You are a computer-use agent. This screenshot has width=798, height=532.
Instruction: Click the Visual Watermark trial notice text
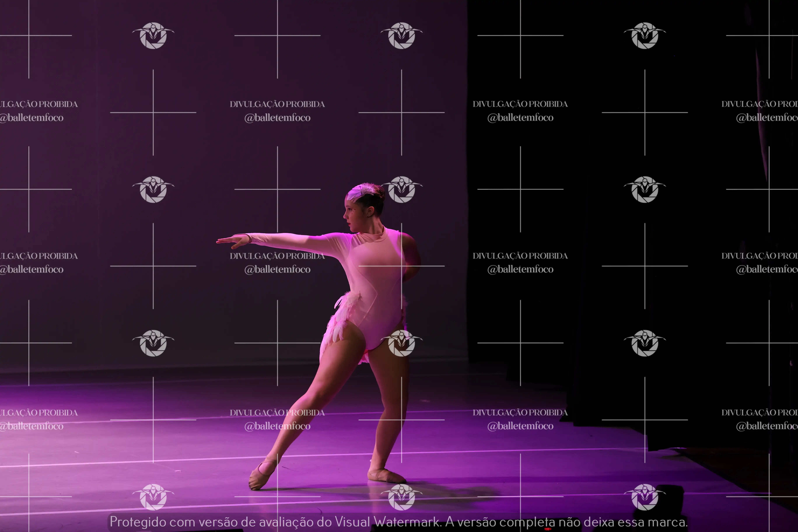pyautogui.click(x=399, y=522)
